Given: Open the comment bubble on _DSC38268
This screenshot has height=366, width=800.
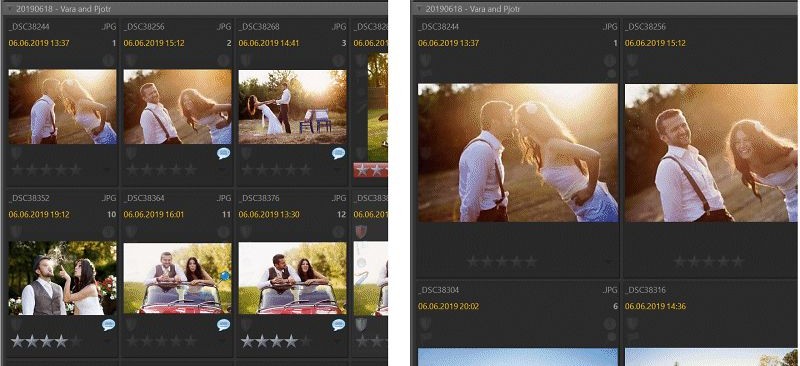Looking at the screenshot, I should click(338, 153).
